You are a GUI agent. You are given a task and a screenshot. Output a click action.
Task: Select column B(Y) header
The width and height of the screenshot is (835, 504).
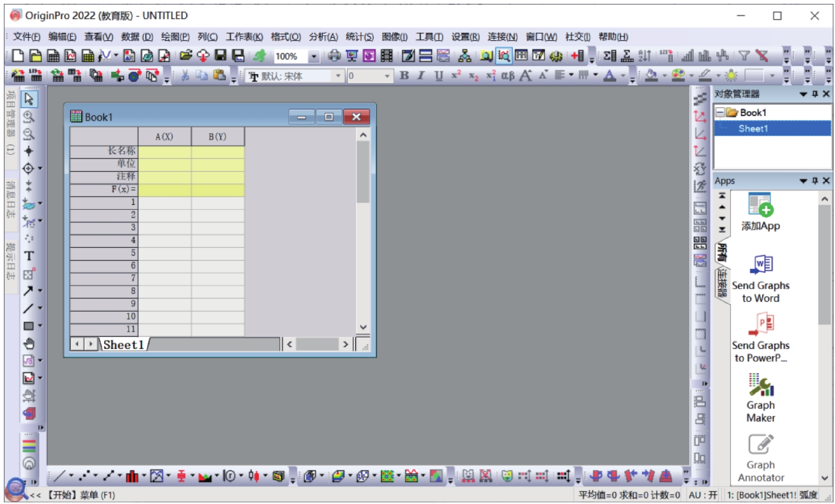pyautogui.click(x=217, y=137)
